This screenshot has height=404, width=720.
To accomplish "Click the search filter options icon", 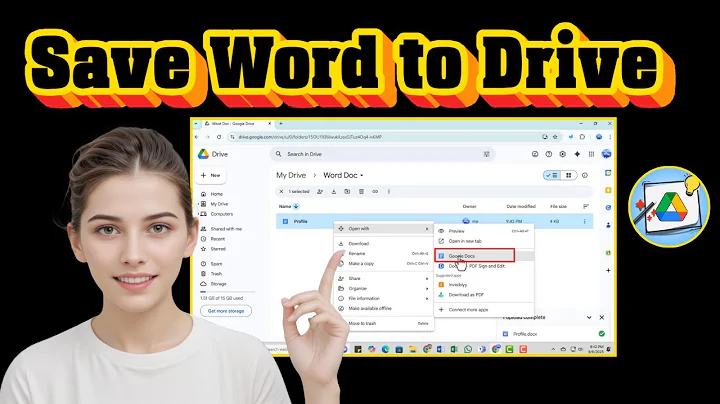I will pos(487,154).
